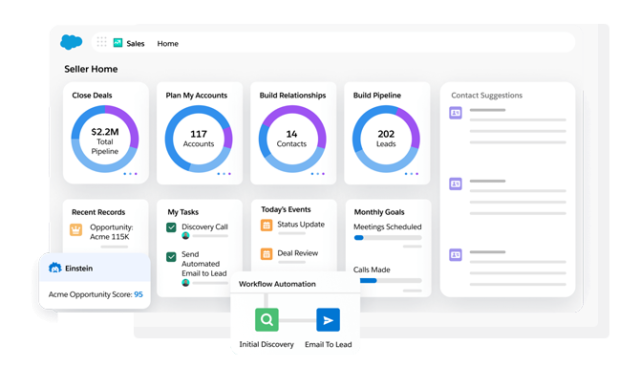640x367 pixels.
Task: Open the Deal Review event
Action: coord(298,253)
